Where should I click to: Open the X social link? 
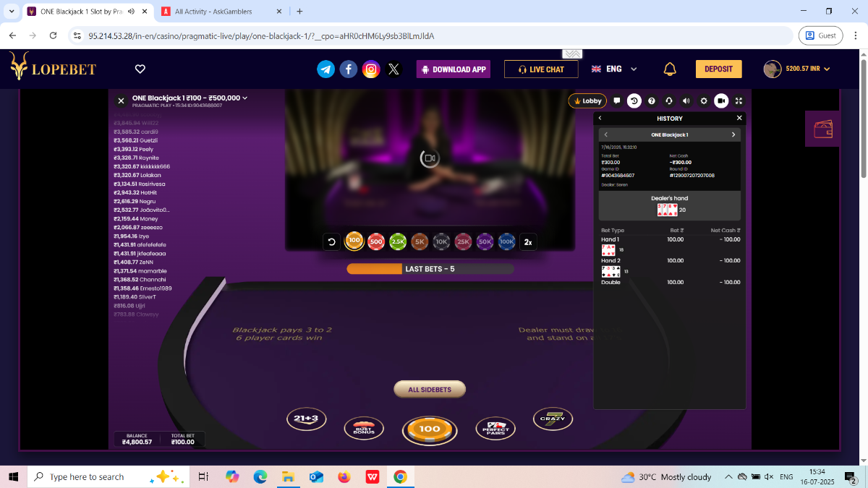pyautogui.click(x=393, y=69)
